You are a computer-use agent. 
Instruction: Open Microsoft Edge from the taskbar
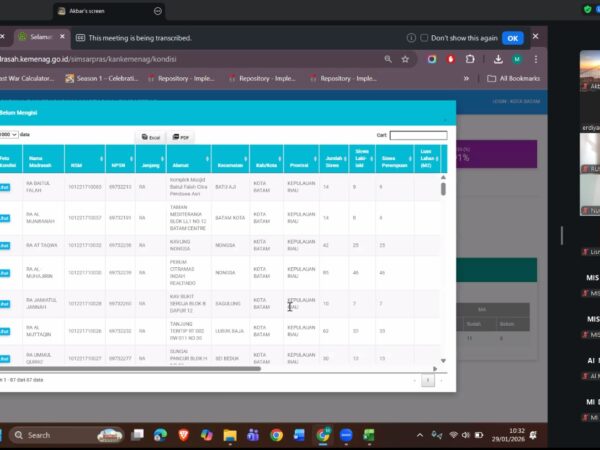coord(160,435)
